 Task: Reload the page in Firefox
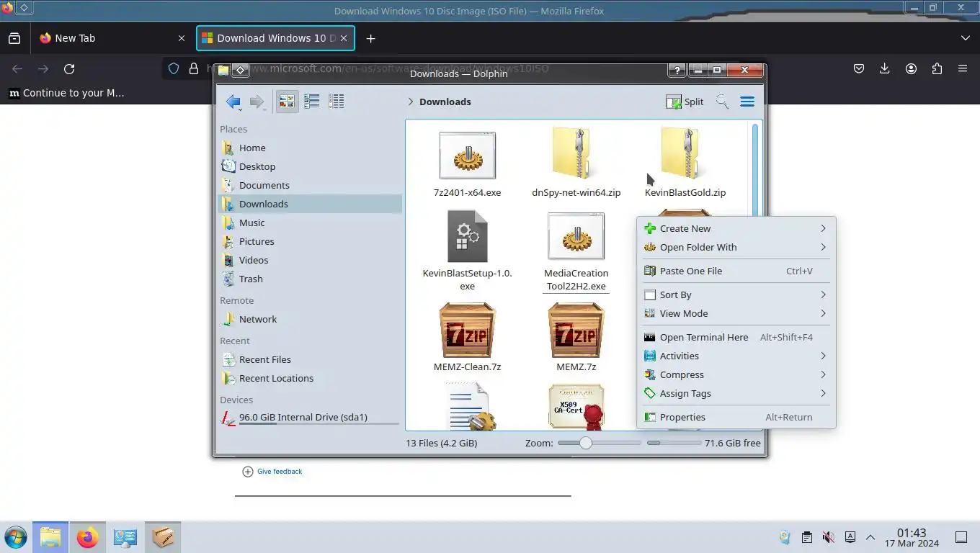[69, 68]
